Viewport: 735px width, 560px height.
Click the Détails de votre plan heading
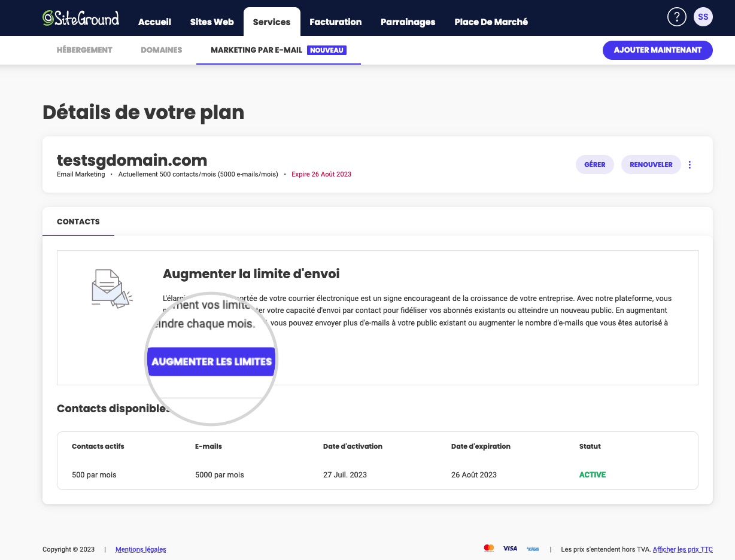click(x=143, y=112)
